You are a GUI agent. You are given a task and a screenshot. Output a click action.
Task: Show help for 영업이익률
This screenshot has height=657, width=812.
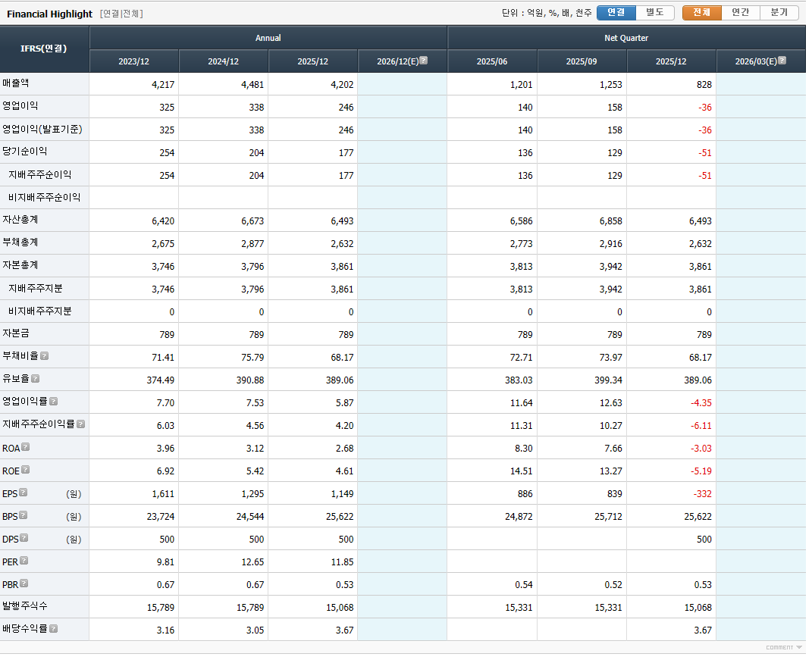pyautogui.click(x=53, y=402)
